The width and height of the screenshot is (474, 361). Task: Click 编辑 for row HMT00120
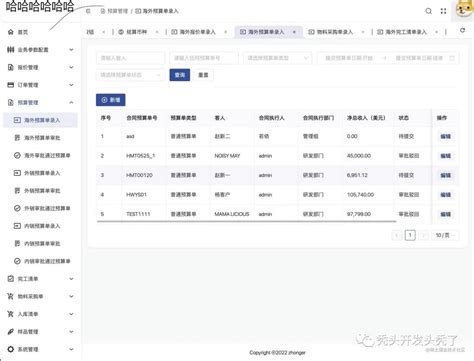point(446,175)
